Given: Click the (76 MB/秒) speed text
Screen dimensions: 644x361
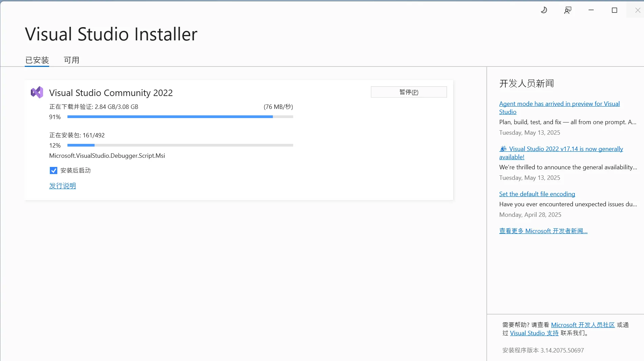Looking at the screenshot, I should pos(278,107).
